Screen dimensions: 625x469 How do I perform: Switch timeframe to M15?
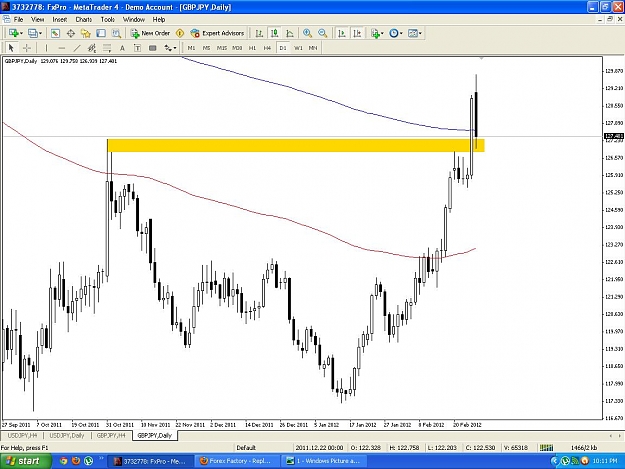click(x=222, y=48)
